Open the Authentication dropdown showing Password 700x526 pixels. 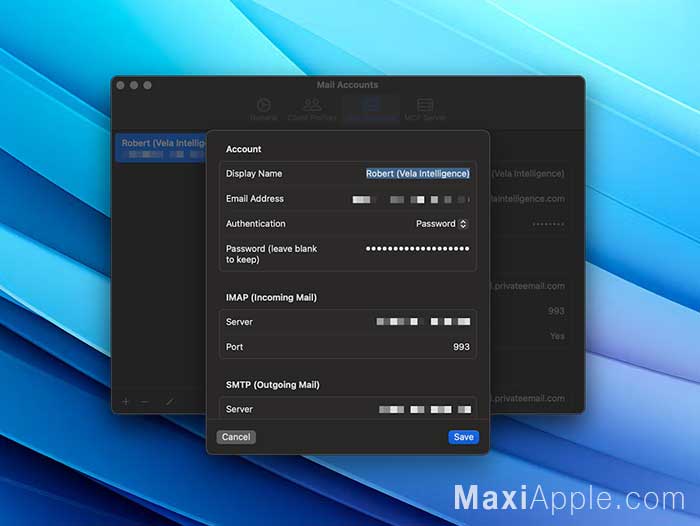pos(441,224)
